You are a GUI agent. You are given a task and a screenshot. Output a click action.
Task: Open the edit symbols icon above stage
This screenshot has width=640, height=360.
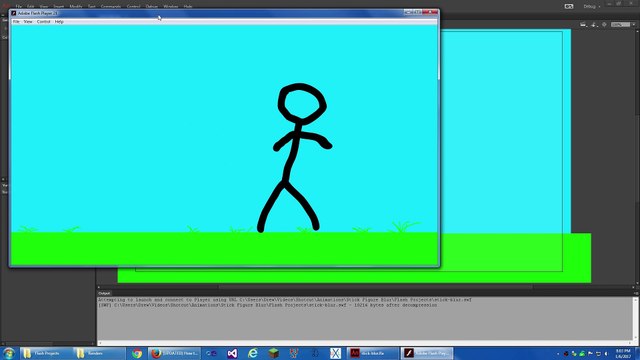(594, 25)
